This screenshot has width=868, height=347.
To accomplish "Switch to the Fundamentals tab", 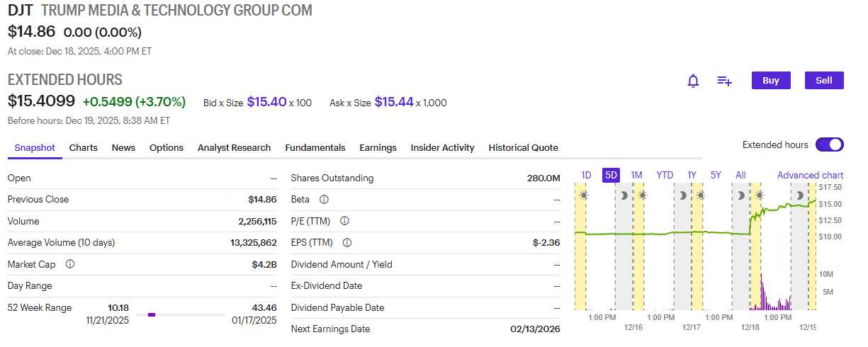I will [x=315, y=147].
